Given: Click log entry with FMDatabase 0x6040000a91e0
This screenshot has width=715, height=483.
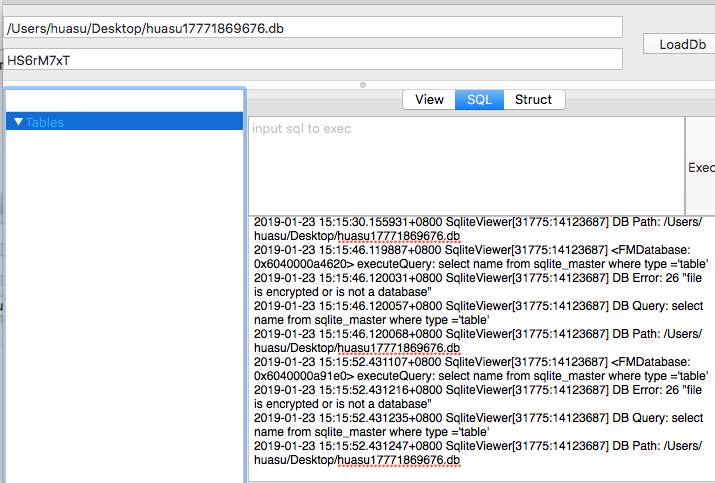Looking at the screenshot, I should [481, 369].
